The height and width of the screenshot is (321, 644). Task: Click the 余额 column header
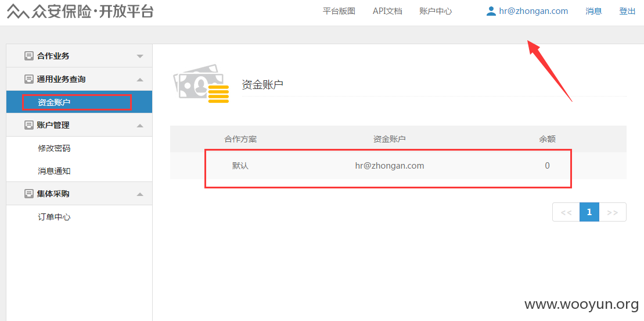pyautogui.click(x=548, y=139)
